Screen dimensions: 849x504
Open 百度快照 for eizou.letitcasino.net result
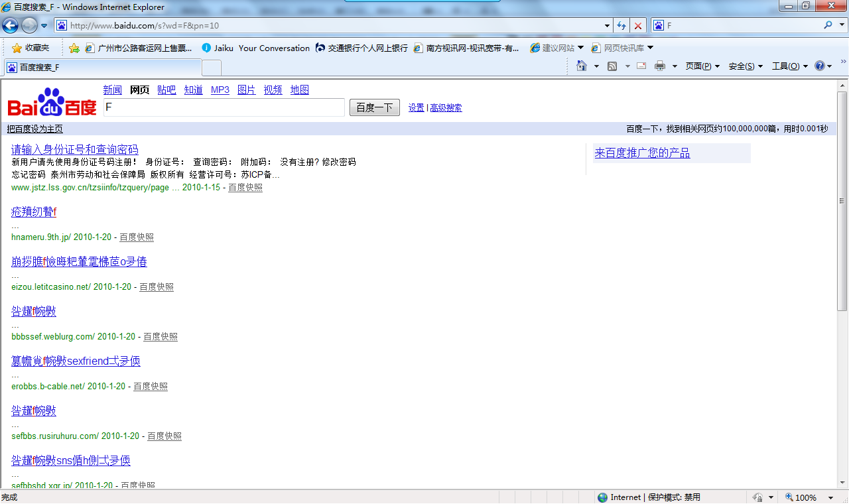[x=157, y=287]
